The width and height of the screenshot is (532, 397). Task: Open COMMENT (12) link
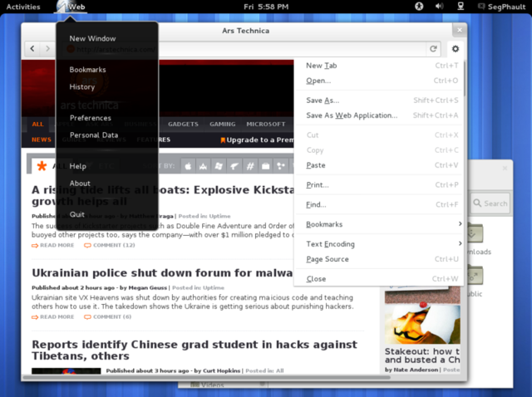coord(110,245)
